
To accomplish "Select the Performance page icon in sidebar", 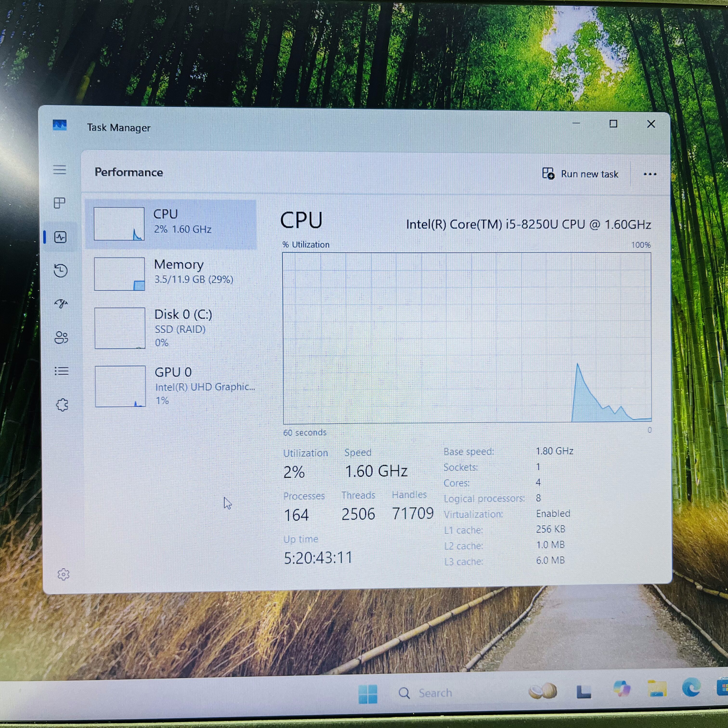I will pos(60,237).
